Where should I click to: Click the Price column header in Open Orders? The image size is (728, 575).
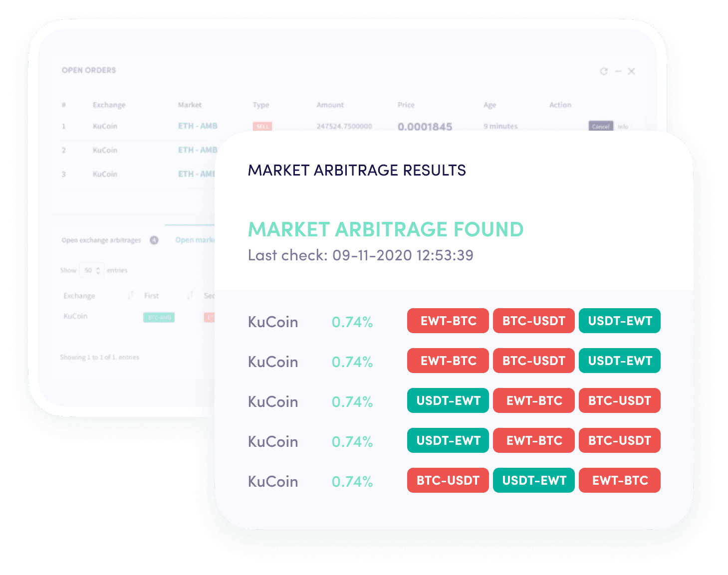[x=406, y=105]
